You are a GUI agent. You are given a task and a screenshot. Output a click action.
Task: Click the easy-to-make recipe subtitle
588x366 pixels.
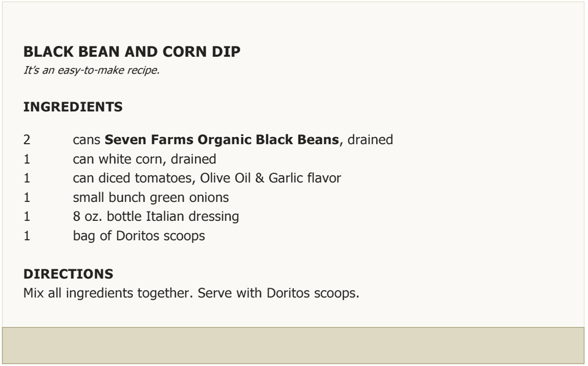91,70
